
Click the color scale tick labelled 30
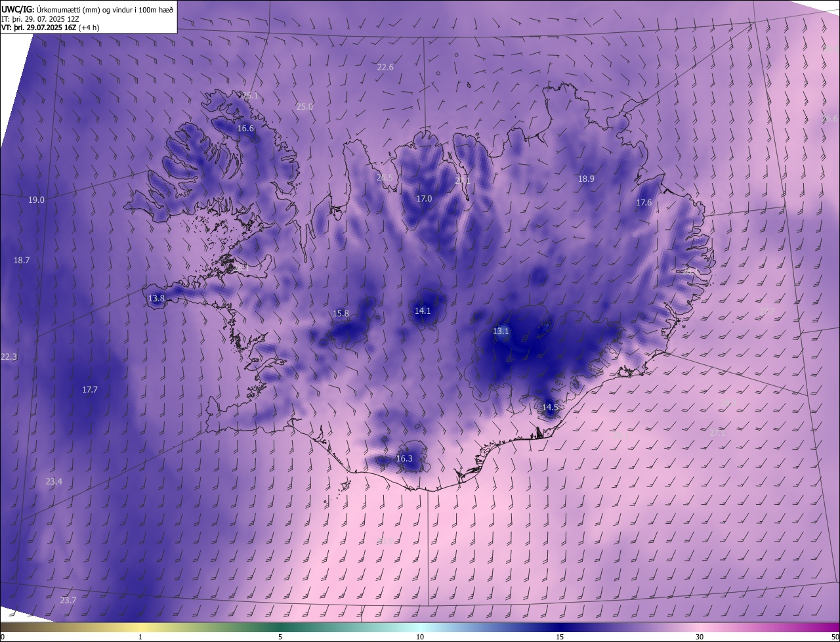click(x=700, y=637)
